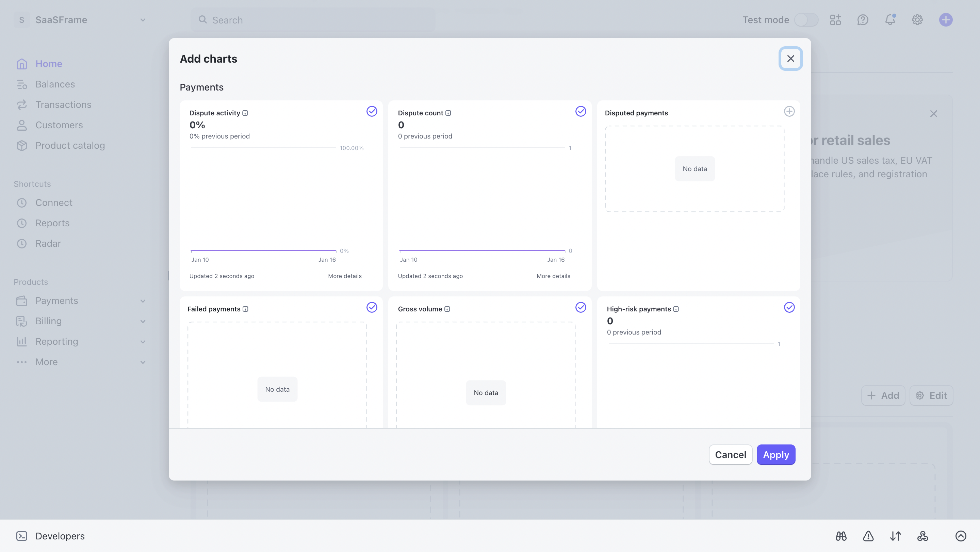Open the apps grid icon in top bar
Screen dimensions: 980x552
pyautogui.click(x=835, y=20)
